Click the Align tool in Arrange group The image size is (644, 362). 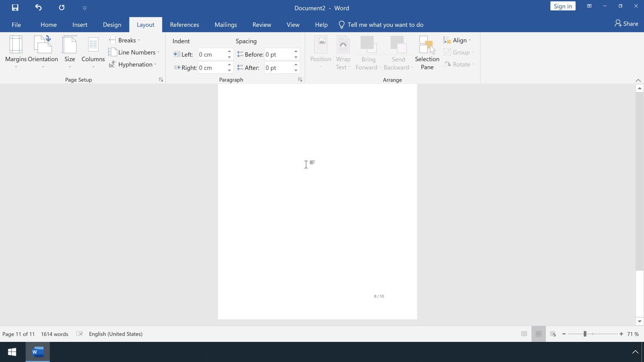pyautogui.click(x=457, y=40)
